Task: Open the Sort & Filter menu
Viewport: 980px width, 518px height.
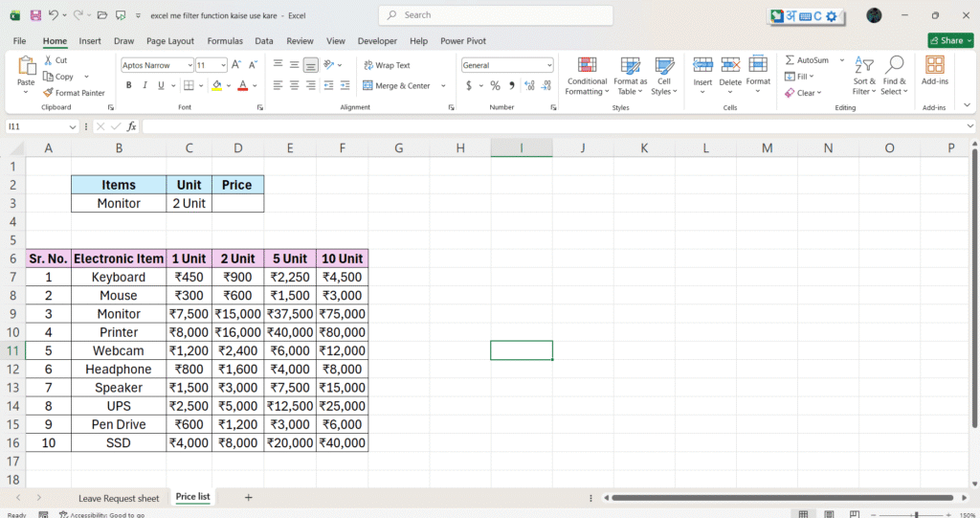Action: tap(864, 76)
